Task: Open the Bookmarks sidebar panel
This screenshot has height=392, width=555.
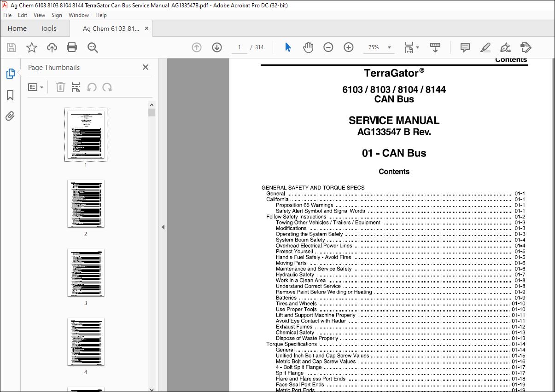Action: (x=10, y=95)
